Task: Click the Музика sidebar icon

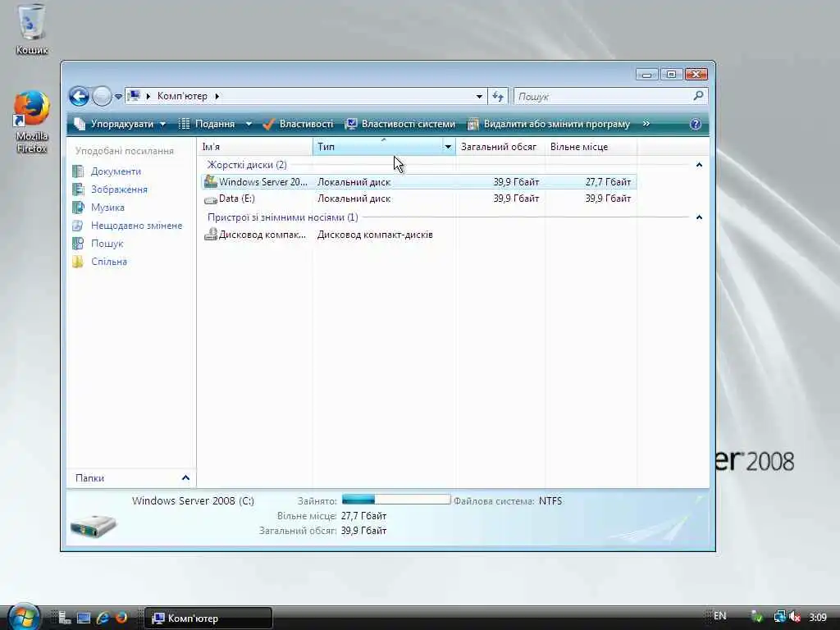Action: pos(78,208)
